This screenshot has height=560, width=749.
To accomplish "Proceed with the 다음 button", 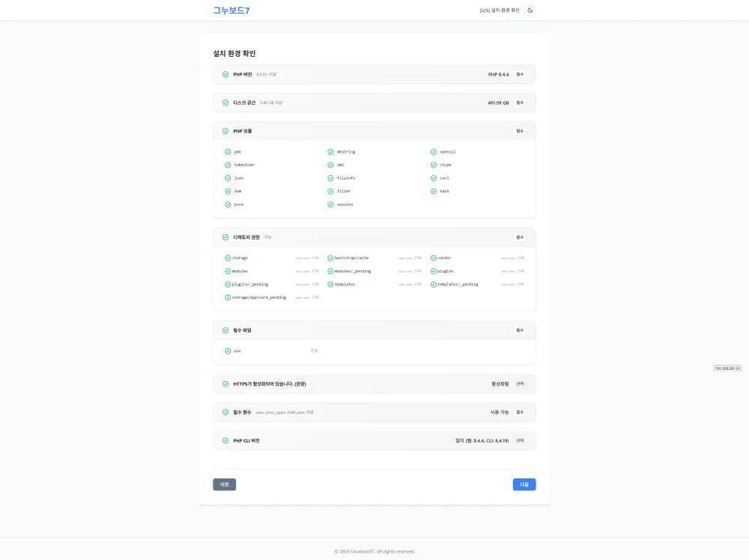I will [524, 484].
